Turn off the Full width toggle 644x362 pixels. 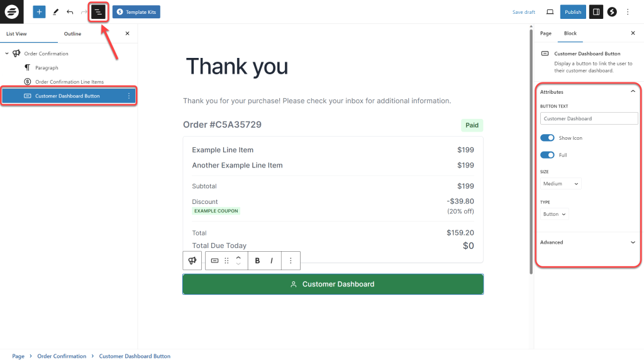(x=547, y=155)
